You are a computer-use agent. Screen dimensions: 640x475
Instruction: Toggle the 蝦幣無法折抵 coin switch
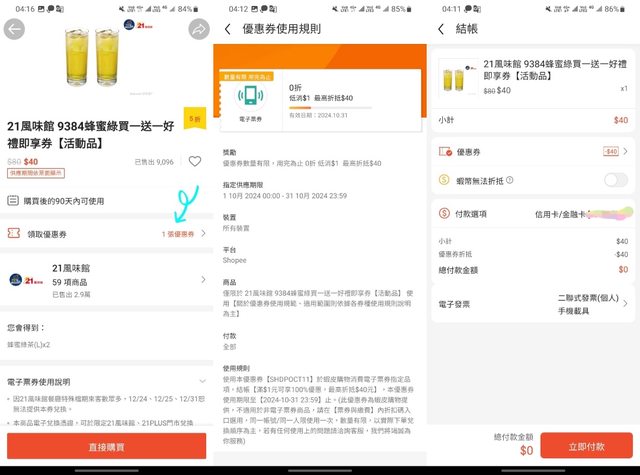coord(615,180)
